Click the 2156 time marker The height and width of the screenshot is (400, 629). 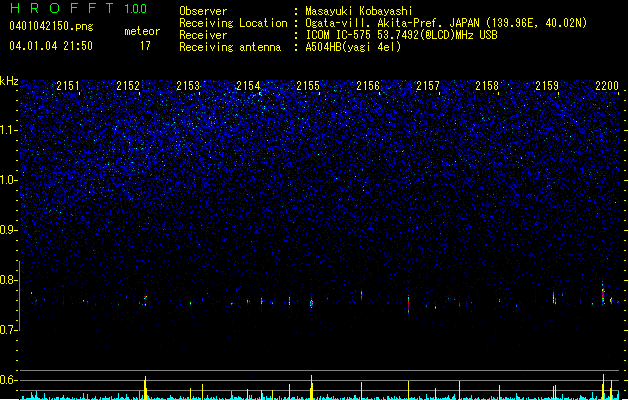(368, 86)
